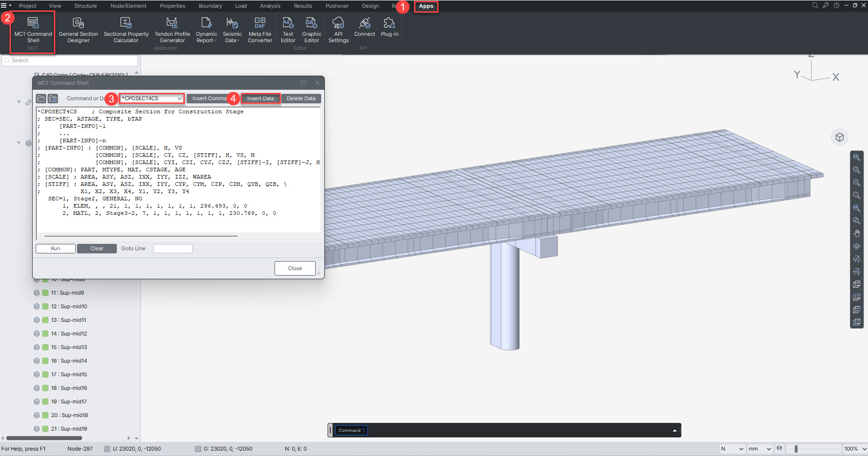This screenshot has height=456, width=868.
Task: Click the search icon in title bar
Action: click(x=815, y=5)
